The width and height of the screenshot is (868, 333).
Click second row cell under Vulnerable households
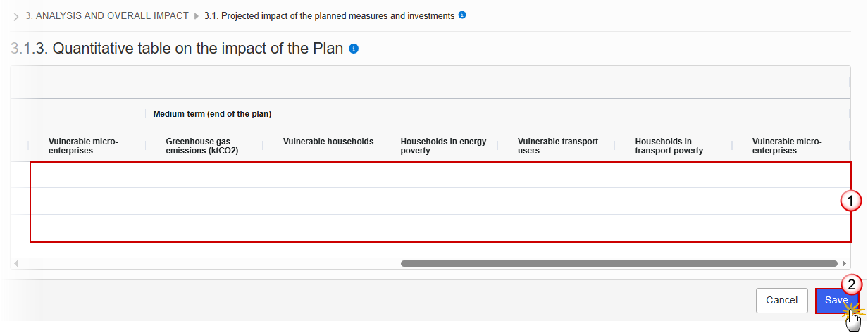[321, 201]
